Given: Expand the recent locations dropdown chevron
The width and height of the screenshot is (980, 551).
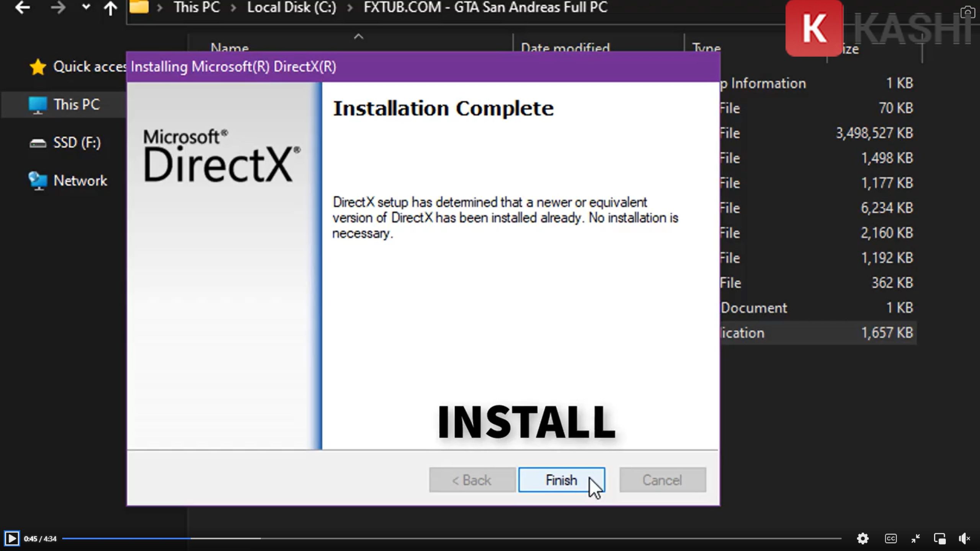Looking at the screenshot, I should (x=86, y=7).
